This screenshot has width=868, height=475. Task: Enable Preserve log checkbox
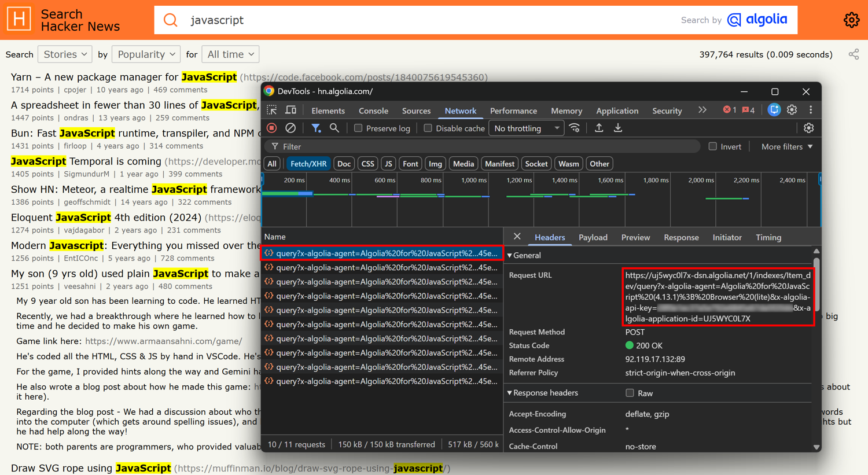[358, 128]
